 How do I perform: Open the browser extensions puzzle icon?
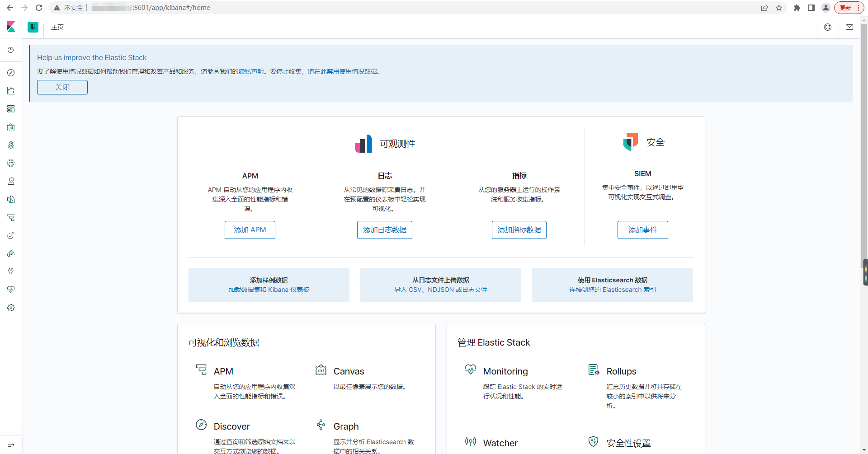[x=797, y=8]
